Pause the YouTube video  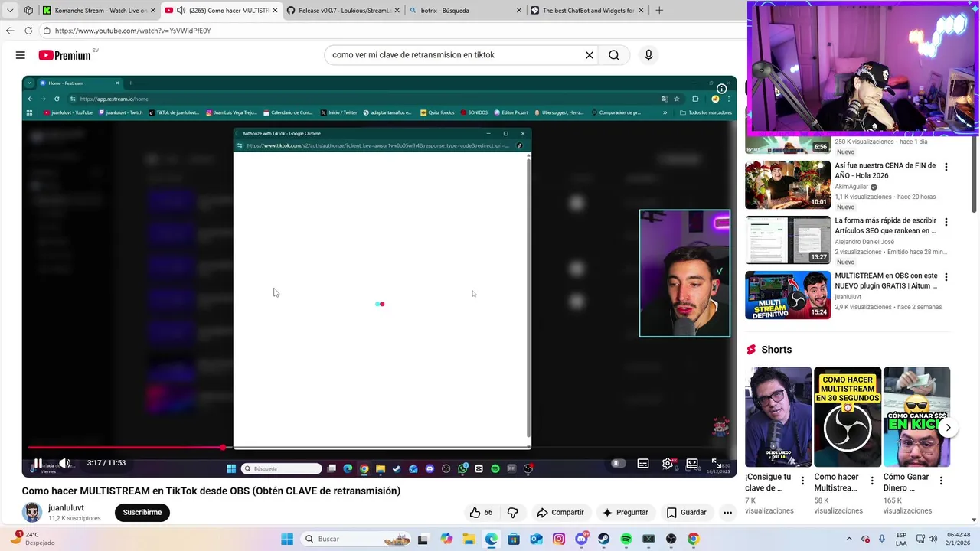(38, 463)
